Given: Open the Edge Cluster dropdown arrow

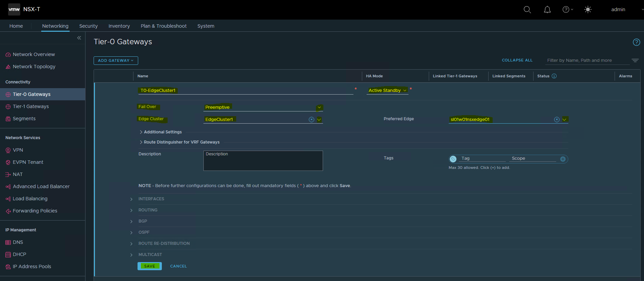Looking at the screenshot, I should point(319,120).
